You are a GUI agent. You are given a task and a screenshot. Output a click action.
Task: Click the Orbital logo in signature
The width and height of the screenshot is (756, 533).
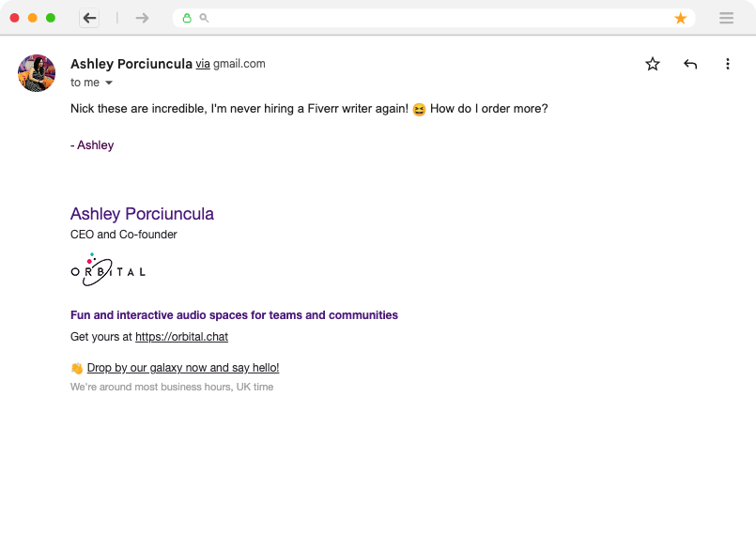108,270
